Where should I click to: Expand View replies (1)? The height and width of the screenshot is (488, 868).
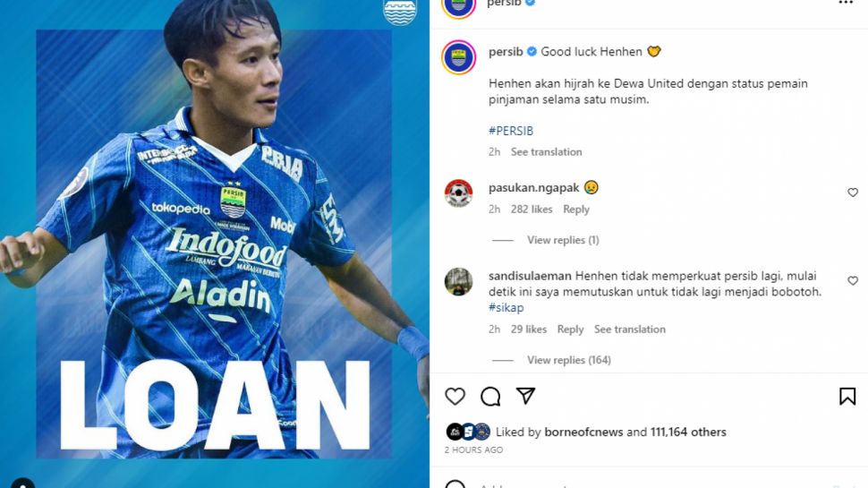[563, 240]
